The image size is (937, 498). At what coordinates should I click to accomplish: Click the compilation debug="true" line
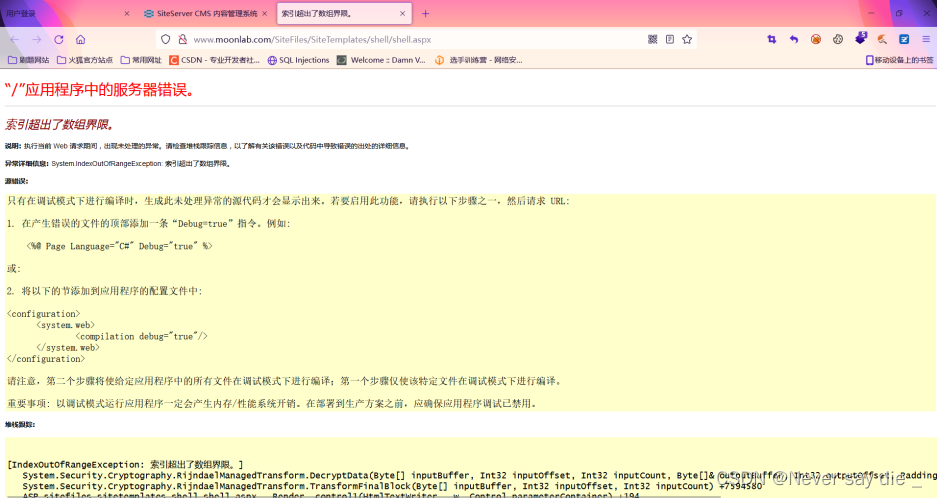click(142, 336)
